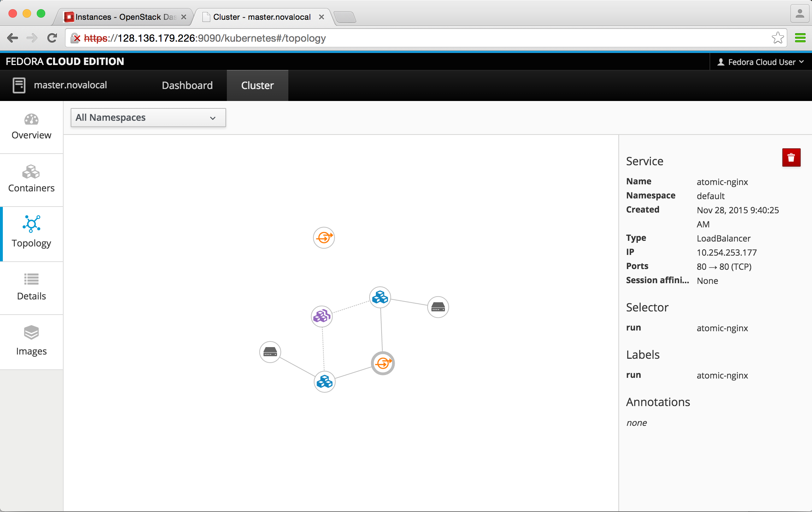Switch to Instances - OpenStack browser tab
The width and height of the screenshot is (812, 512).
[124, 17]
